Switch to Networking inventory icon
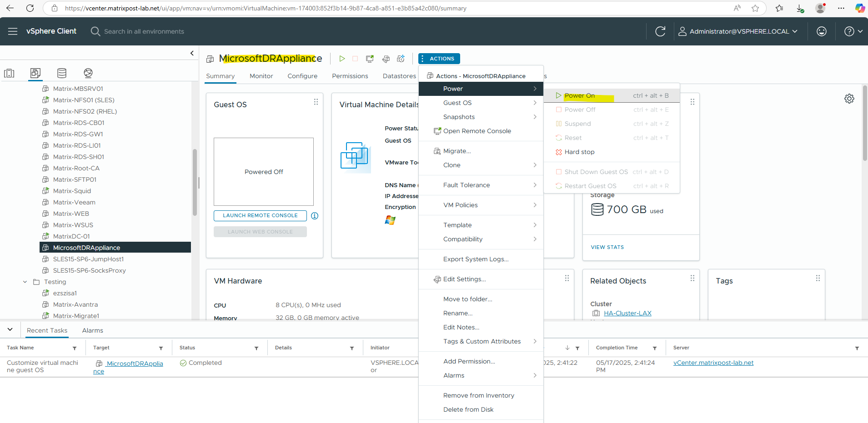Image resolution: width=868 pixels, height=423 pixels. [x=88, y=73]
